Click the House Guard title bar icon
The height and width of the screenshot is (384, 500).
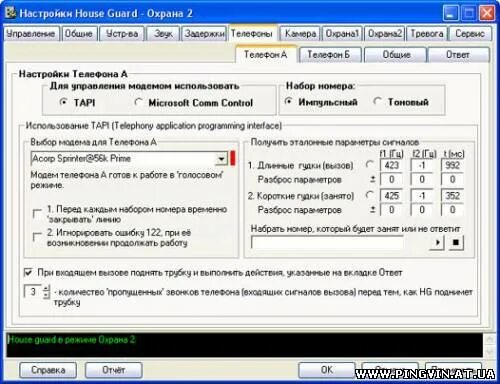point(11,12)
